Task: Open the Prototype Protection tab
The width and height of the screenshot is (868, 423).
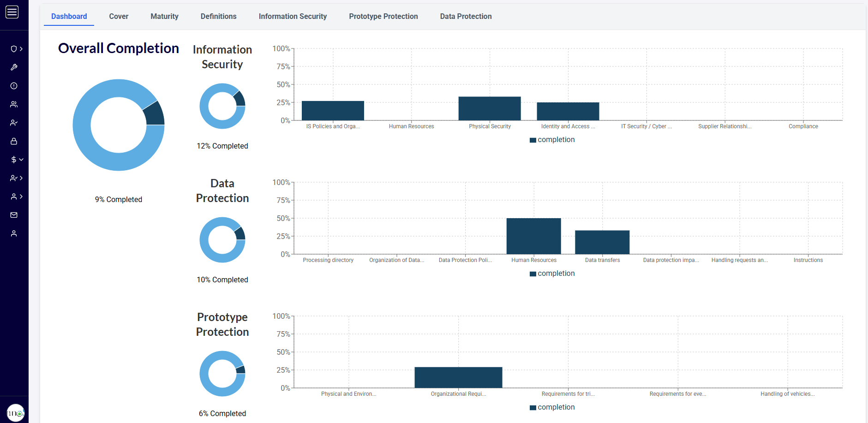Action: (x=383, y=17)
